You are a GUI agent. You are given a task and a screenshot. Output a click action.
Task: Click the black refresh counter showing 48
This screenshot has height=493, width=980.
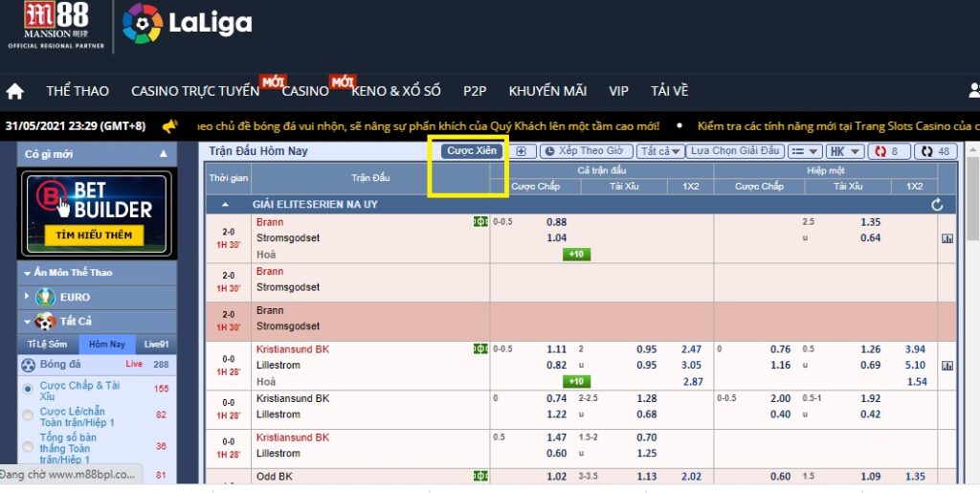pos(936,151)
